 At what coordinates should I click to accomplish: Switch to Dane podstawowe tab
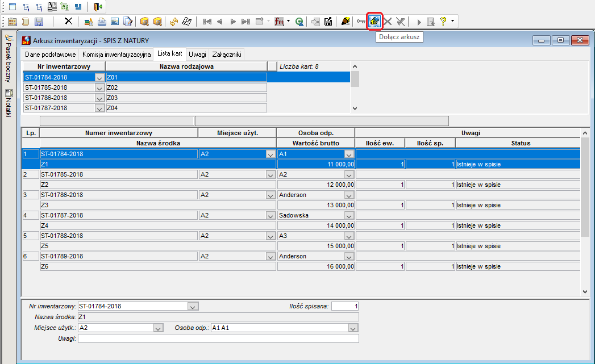(50, 54)
